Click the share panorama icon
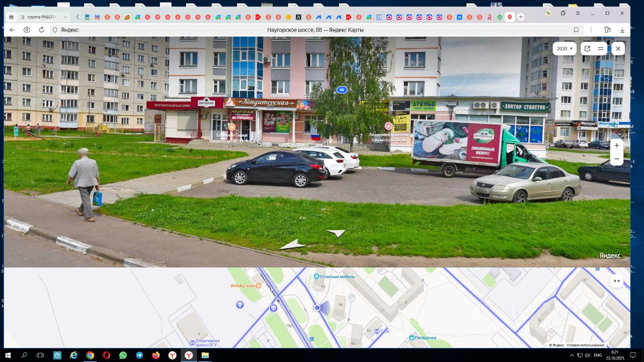 (587, 49)
